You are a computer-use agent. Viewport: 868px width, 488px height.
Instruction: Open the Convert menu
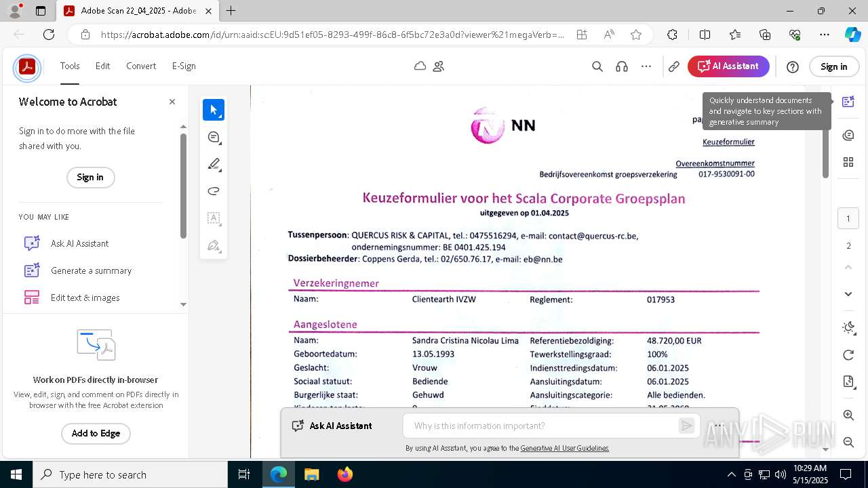pyautogui.click(x=141, y=66)
